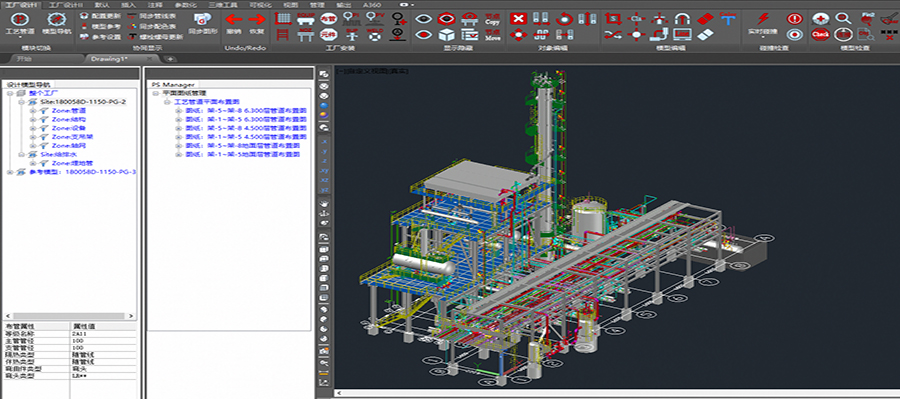Screen dimensions: 900x399
Task: Expand the Zone:结构 node
Action: (x=33, y=119)
